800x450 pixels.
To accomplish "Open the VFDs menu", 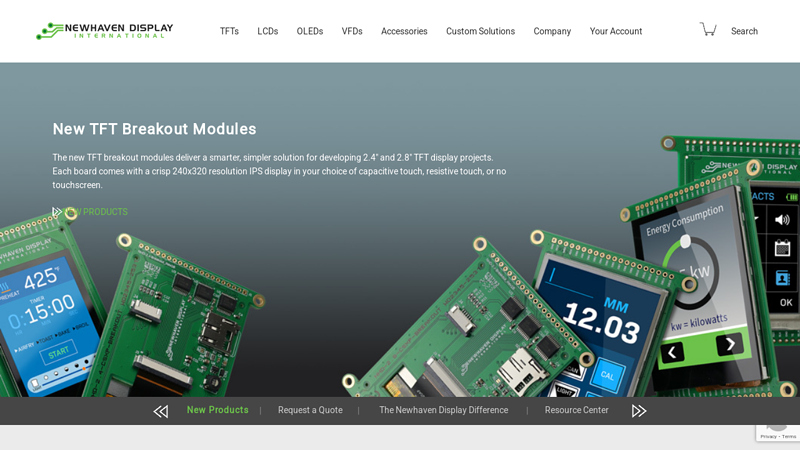I will tap(352, 31).
